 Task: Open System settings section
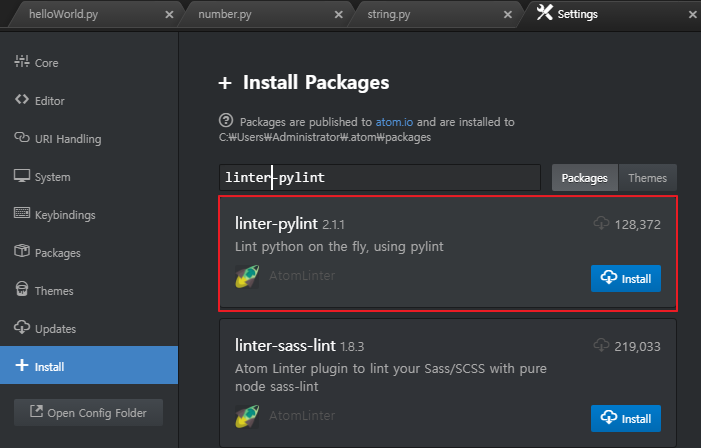pos(89,177)
